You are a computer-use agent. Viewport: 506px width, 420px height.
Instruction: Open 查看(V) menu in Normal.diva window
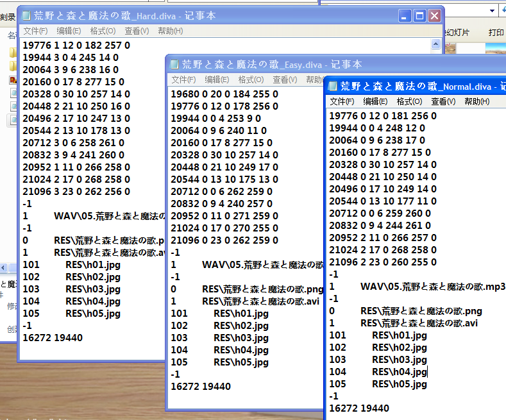point(443,101)
